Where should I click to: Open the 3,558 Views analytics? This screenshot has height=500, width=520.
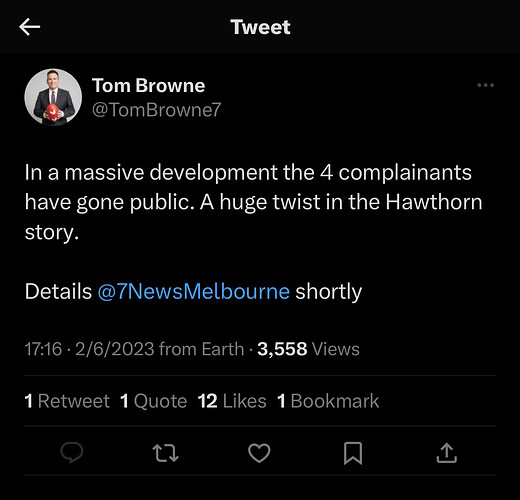click(x=308, y=349)
